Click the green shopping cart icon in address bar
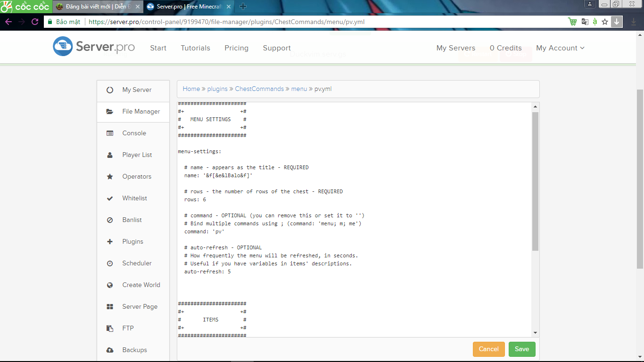The image size is (644, 362). point(572,22)
